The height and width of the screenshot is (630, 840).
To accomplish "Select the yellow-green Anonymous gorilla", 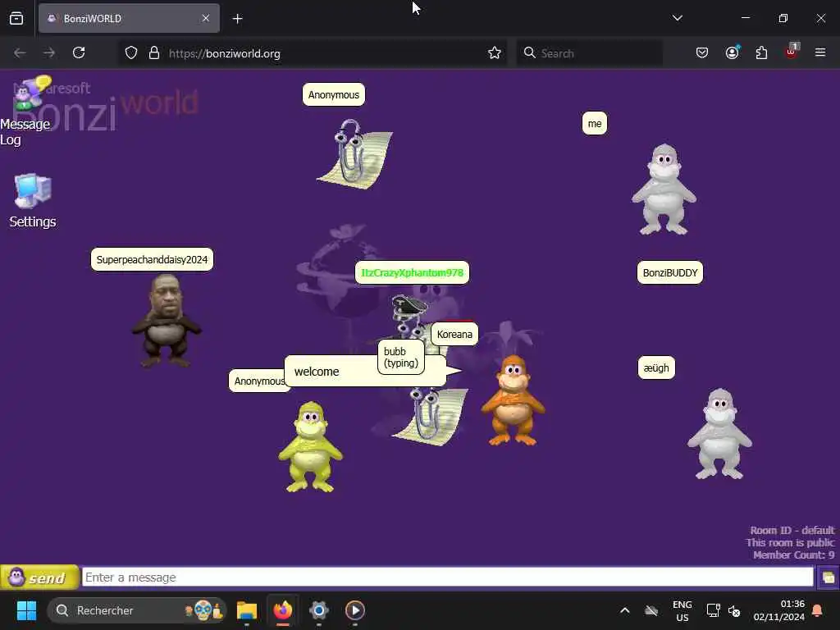I will click(x=310, y=446).
